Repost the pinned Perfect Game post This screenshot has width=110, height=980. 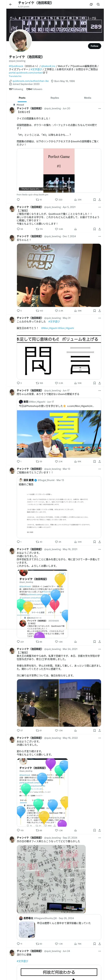(39, 199)
